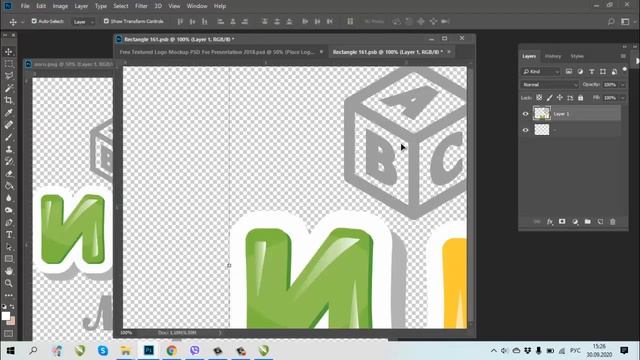Select the Pen tool

[x=9, y=222]
